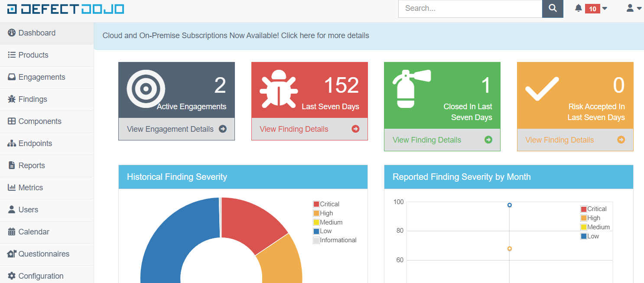Toggle Informational swatch in Historical Finding Severity legend
The height and width of the screenshot is (283, 644).
316,240
